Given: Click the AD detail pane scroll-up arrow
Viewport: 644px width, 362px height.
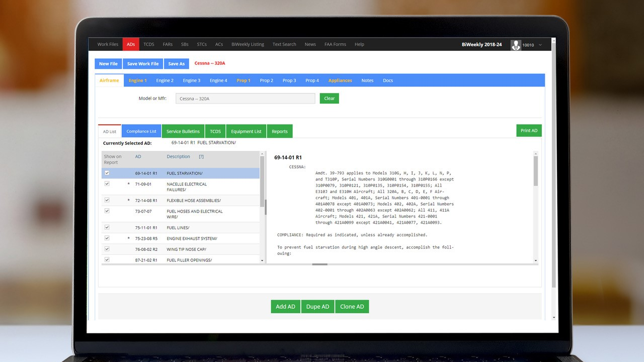Looking at the screenshot, I should (x=535, y=154).
